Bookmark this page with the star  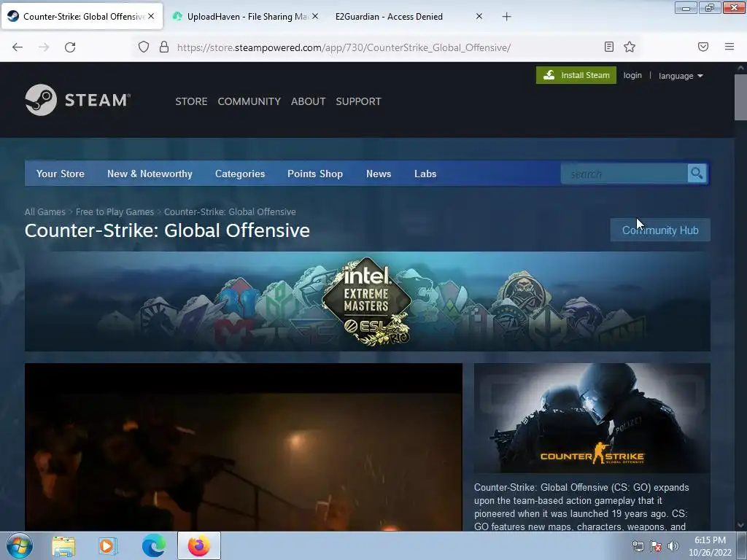click(630, 47)
